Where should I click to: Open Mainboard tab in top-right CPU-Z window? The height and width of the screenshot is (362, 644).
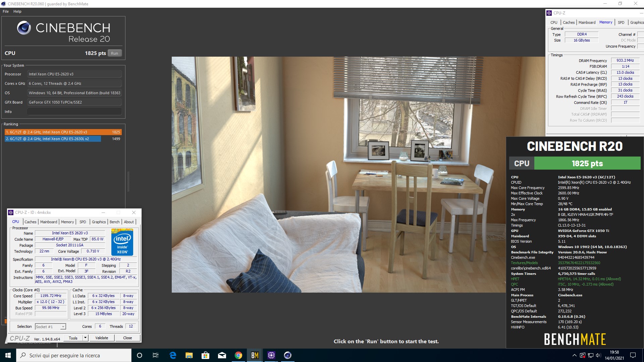pos(587,22)
